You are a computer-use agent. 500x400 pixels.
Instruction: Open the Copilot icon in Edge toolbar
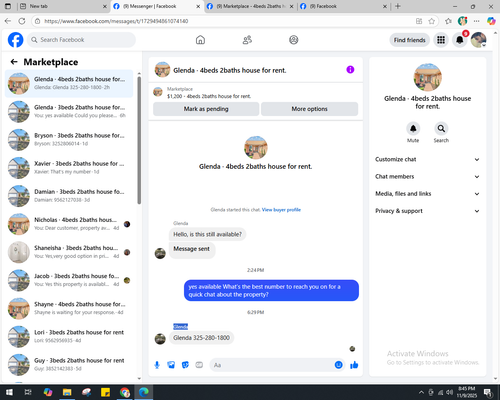click(491, 21)
